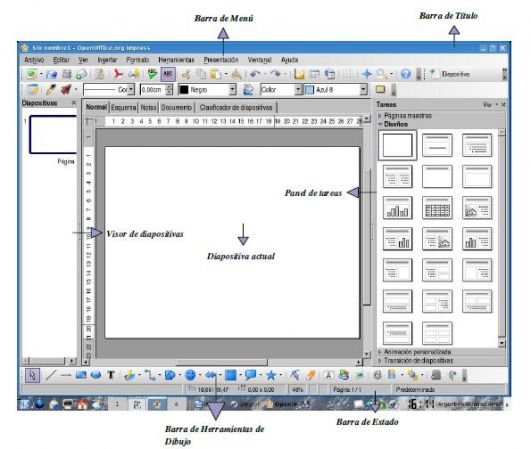Click the Help question mark icon

[x=406, y=74]
